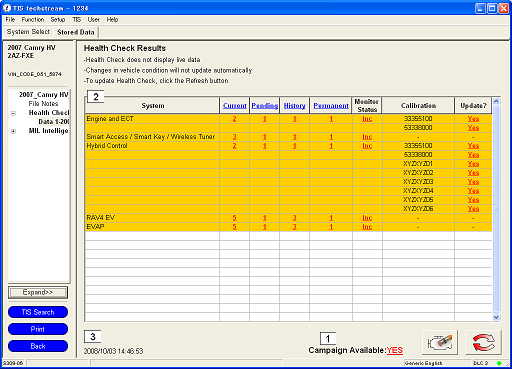Open Engine and ECT Inc monitor status

click(367, 119)
